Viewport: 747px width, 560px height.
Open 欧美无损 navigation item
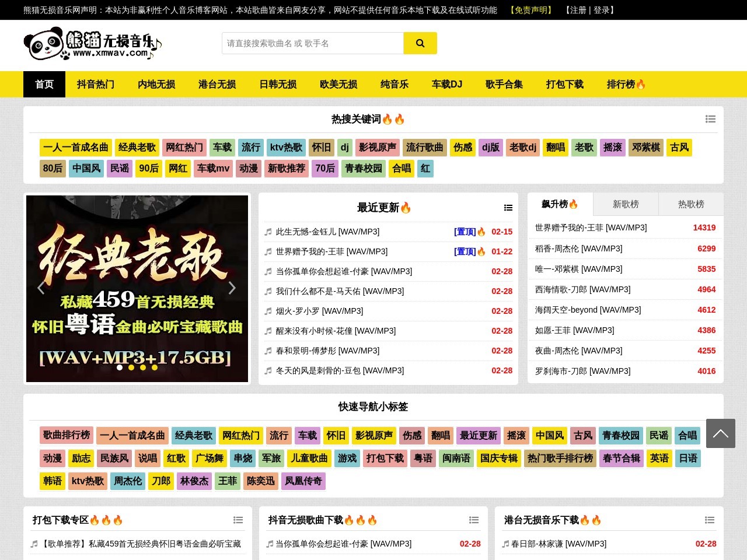coord(338,85)
